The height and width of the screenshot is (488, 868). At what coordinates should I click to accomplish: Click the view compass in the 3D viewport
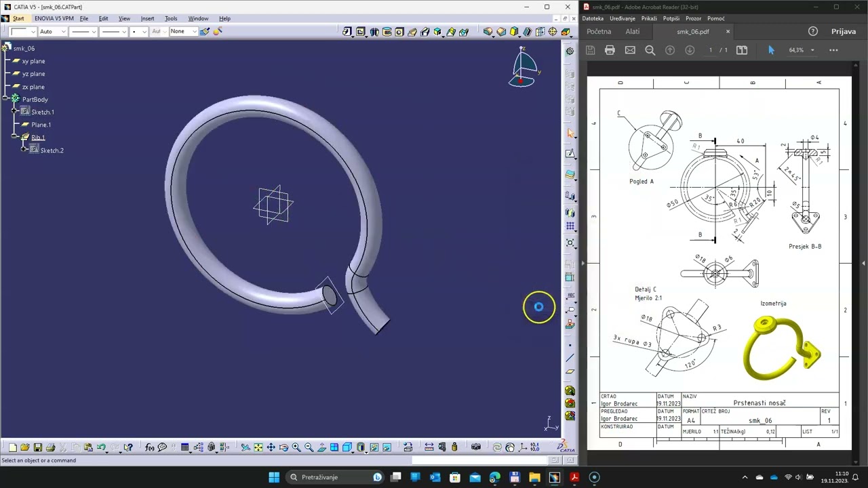[523, 68]
